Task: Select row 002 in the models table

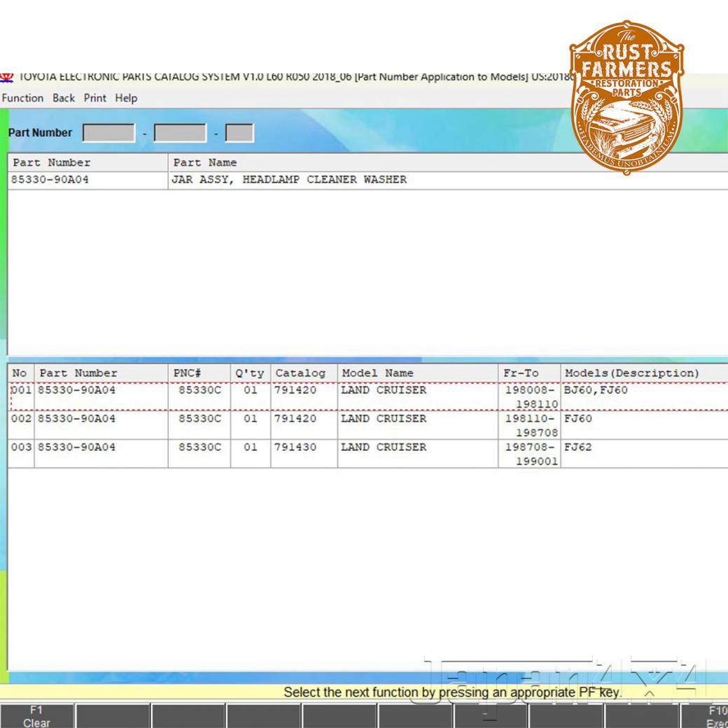Action: 367,426
